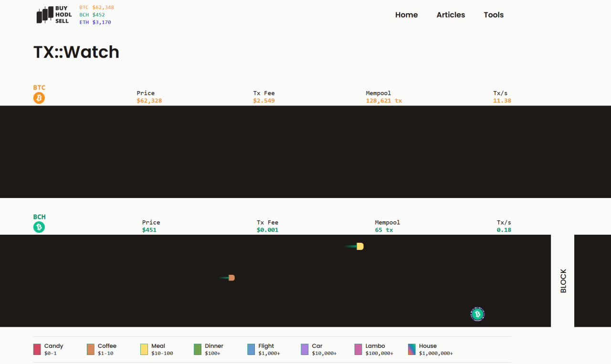Click the green BCH label above the coin
This screenshot has height=364, width=611.
(39, 217)
